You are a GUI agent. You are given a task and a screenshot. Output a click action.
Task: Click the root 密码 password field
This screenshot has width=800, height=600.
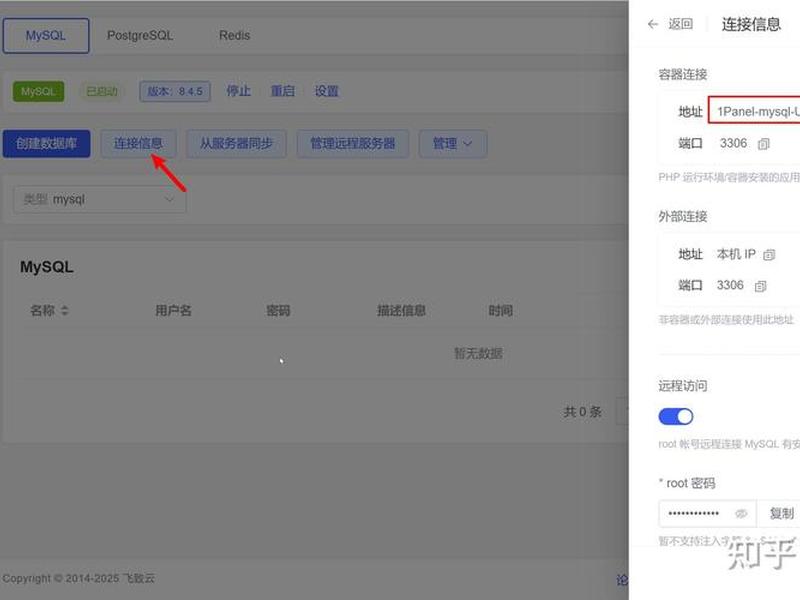point(707,513)
